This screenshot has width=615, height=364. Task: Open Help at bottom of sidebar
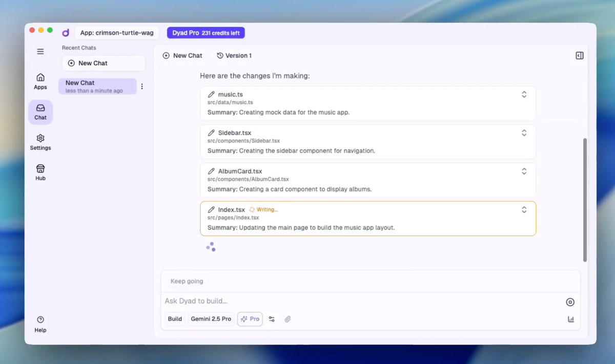(x=40, y=325)
